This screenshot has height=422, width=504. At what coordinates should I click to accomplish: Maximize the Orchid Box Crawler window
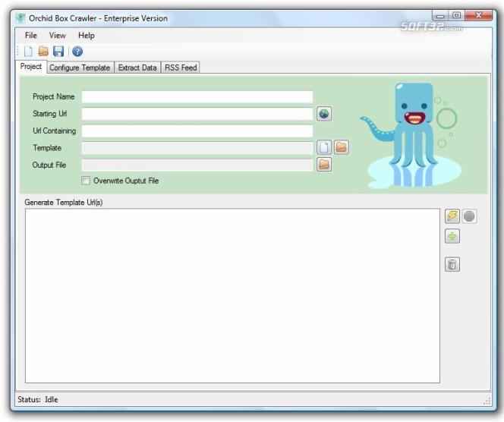(456, 15)
